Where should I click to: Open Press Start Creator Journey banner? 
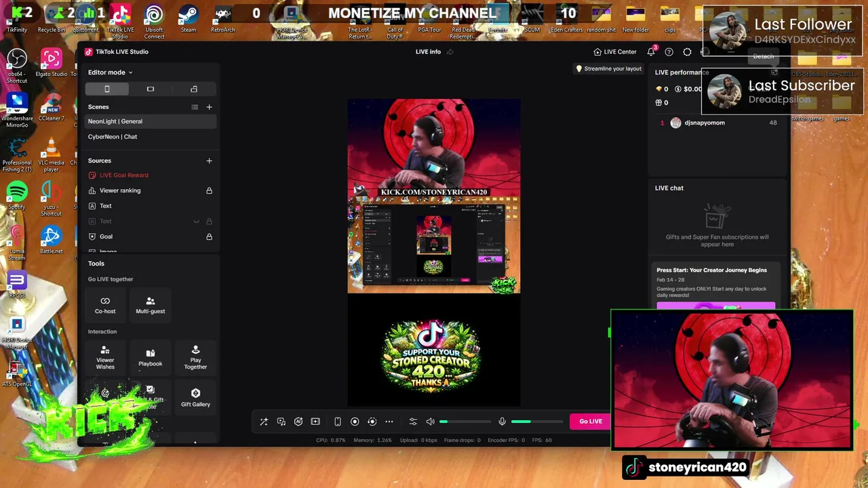715,285
